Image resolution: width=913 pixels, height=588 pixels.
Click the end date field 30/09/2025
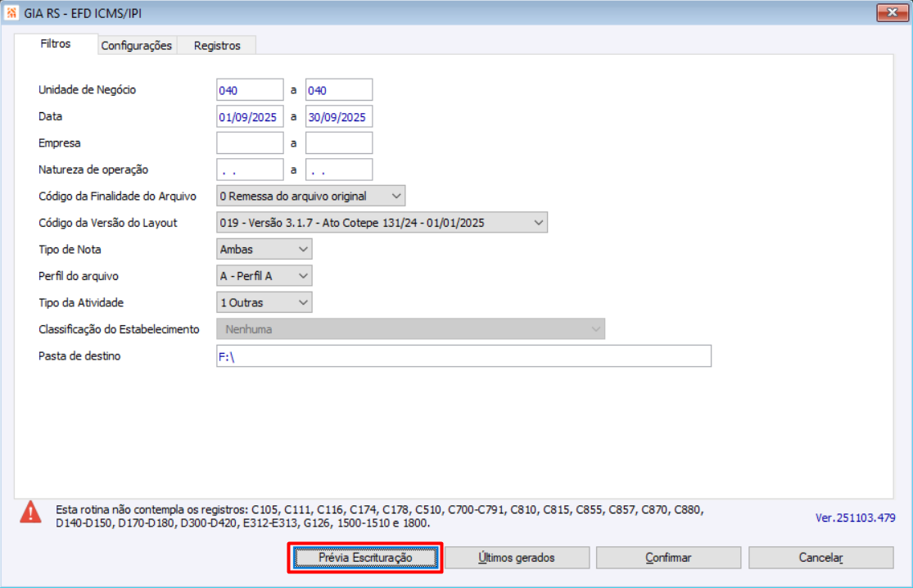click(x=339, y=117)
